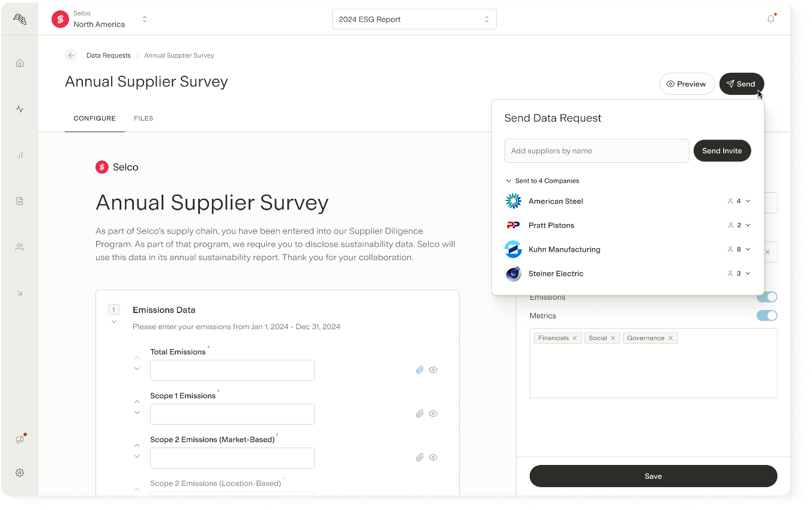Move Total Emissions field up
This screenshot has width=812, height=510.
point(137,358)
